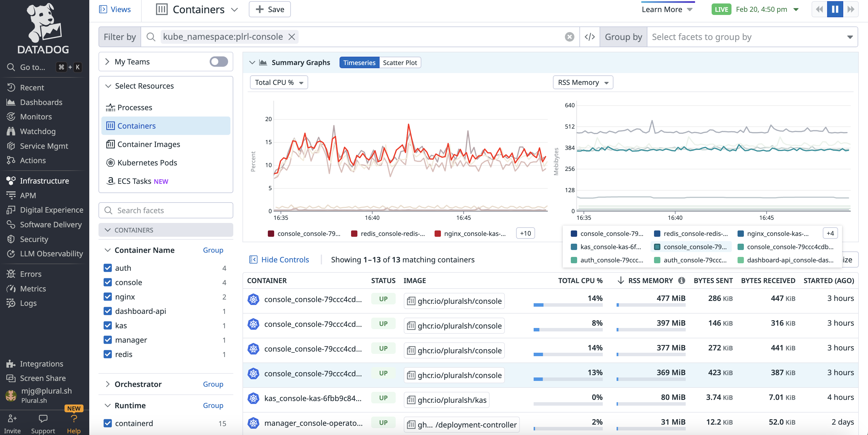Image resolution: width=868 pixels, height=435 pixels.
Task: Uncheck the nginx container name
Action: pyautogui.click(x=107, y=297)
